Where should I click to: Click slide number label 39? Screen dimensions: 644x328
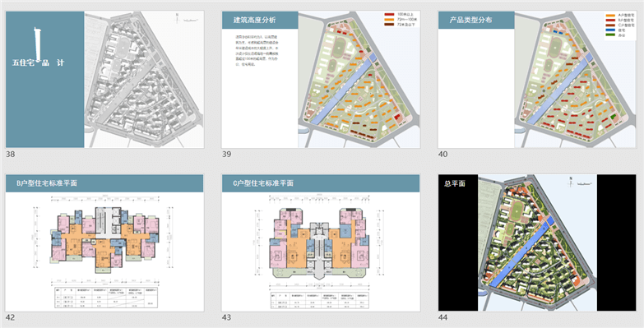coord(227,155)
